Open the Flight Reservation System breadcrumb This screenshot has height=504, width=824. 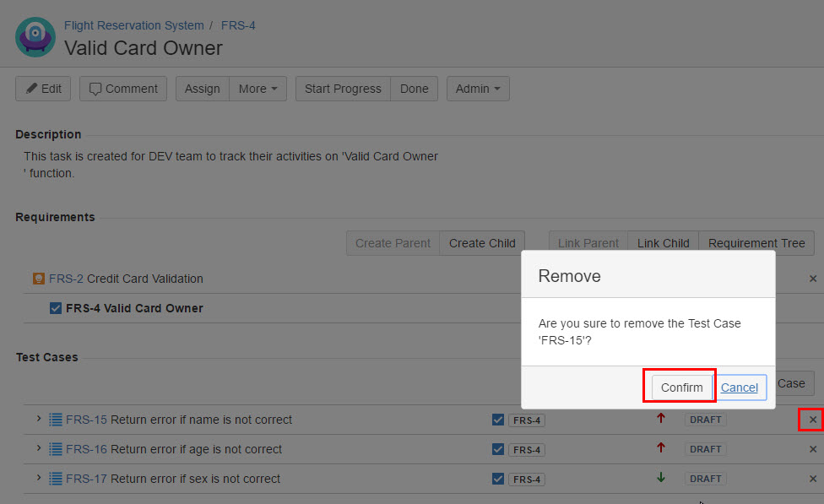[133, 25]
